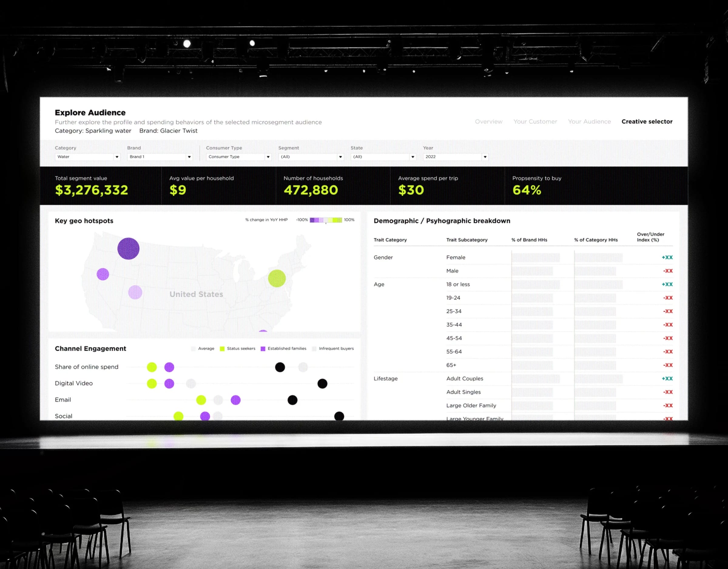Click the green dot in the Email row

(201, 400)
